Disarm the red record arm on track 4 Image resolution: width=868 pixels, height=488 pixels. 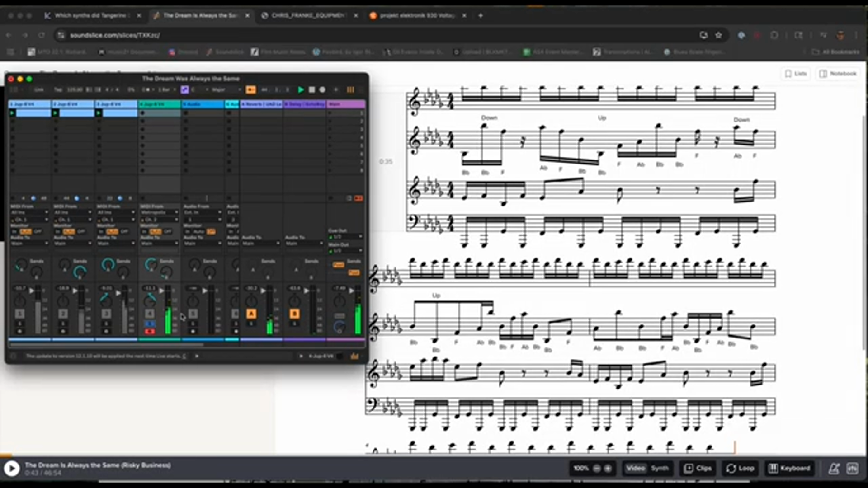coord(150,332)
